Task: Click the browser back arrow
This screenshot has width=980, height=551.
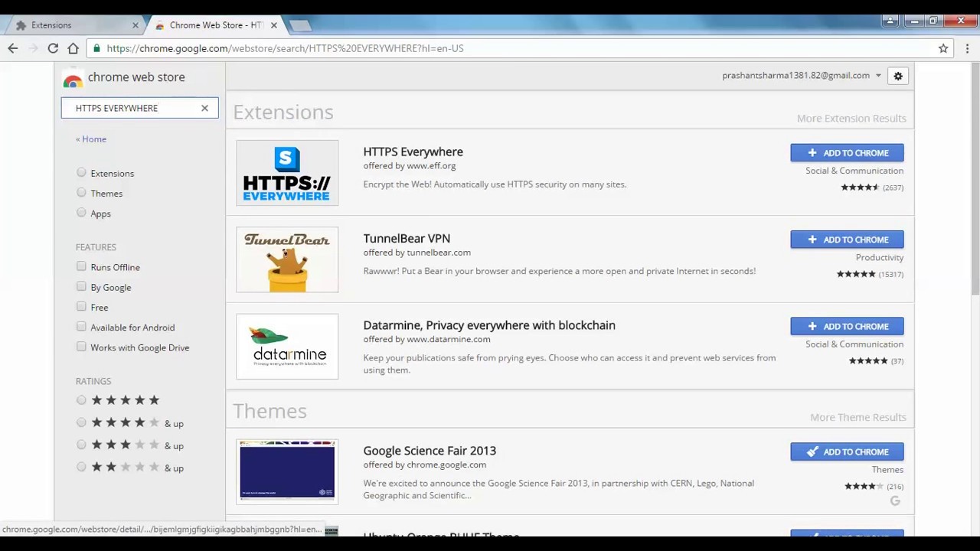Action: click(13, 48)
